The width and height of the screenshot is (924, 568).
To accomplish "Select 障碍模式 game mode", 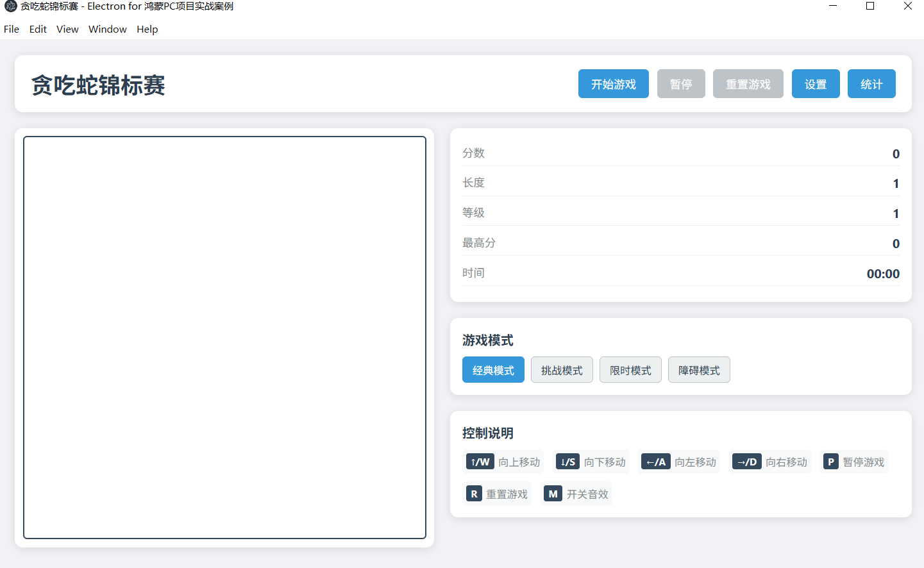I will [x=699, y=370].
